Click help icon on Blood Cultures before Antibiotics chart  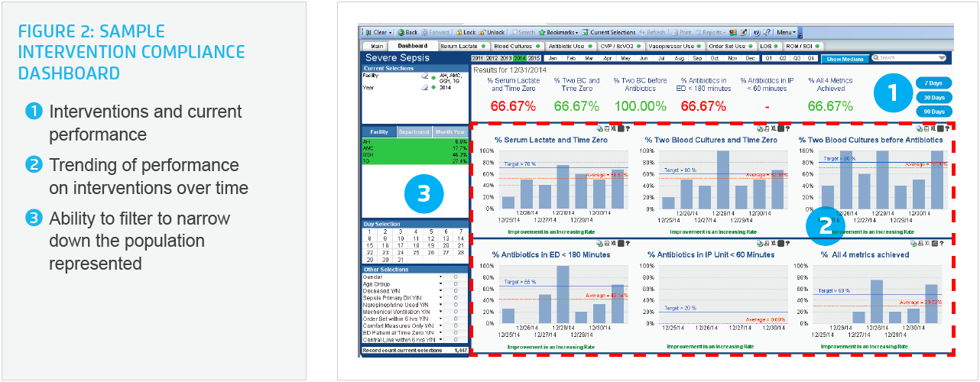coord(947,128)
